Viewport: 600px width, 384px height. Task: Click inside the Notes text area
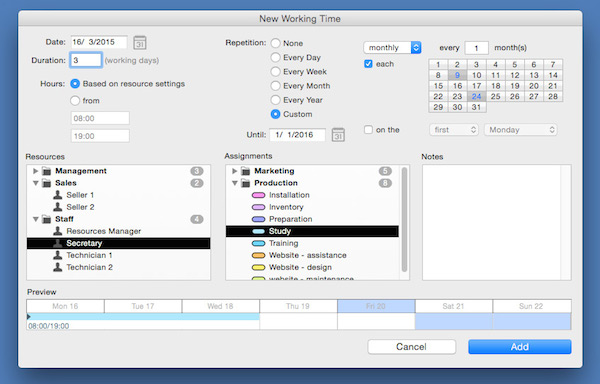tap(496, 223)
